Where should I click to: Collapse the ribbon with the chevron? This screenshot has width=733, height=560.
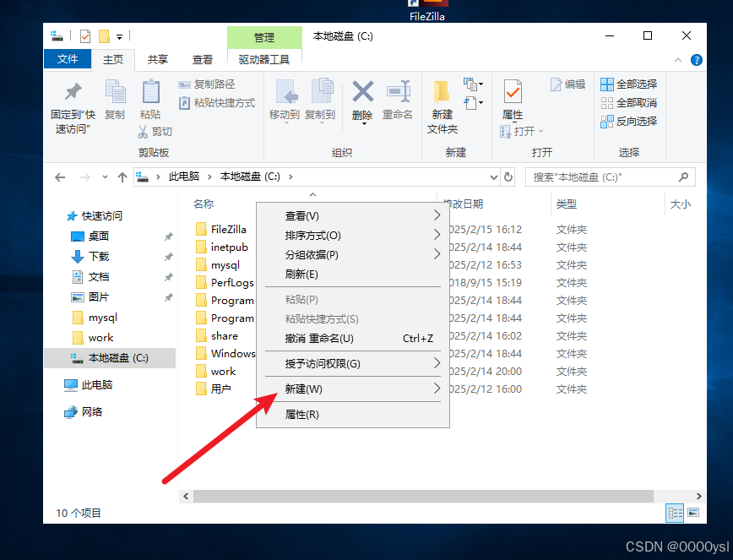click(x=678, y=60)
